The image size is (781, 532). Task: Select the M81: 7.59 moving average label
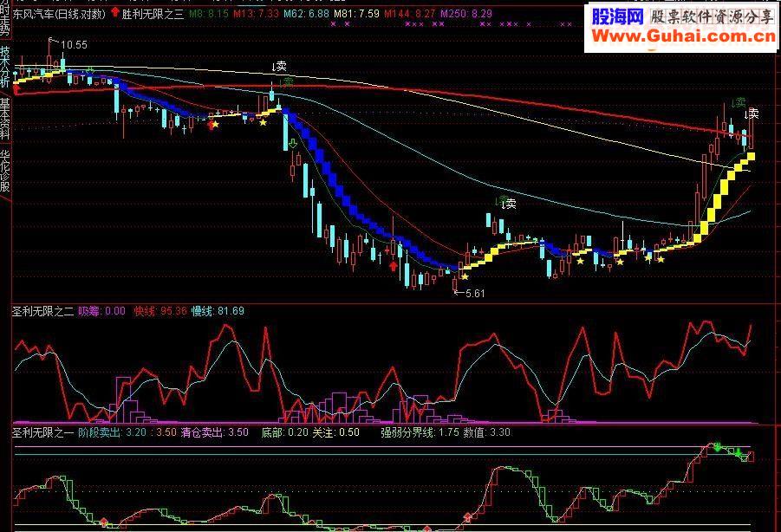pyautogui.click(x=356, y=14)
